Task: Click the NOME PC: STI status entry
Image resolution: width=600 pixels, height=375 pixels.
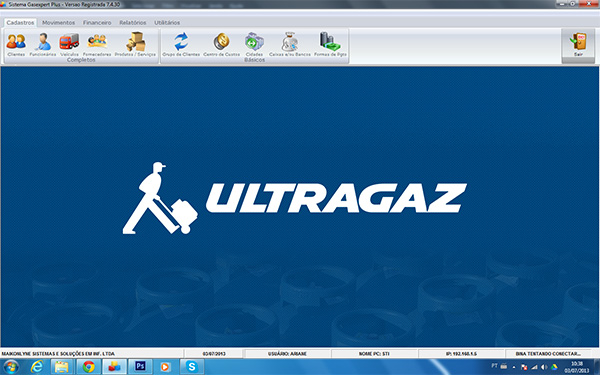Action: [x=374, y=354]
